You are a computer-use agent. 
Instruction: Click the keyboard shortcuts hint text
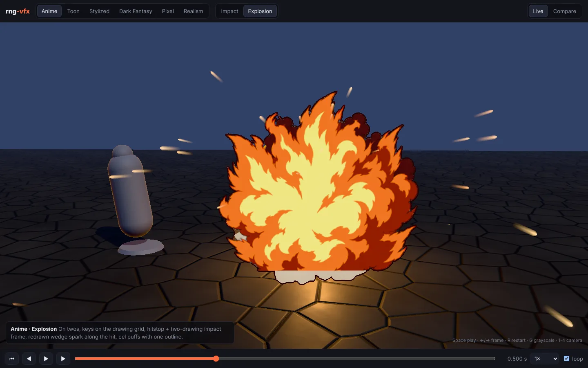point(517,340)
